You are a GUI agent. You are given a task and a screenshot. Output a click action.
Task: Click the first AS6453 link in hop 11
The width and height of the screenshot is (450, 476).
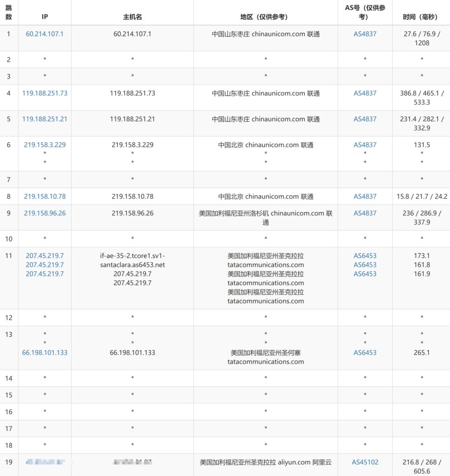(365, 256)
